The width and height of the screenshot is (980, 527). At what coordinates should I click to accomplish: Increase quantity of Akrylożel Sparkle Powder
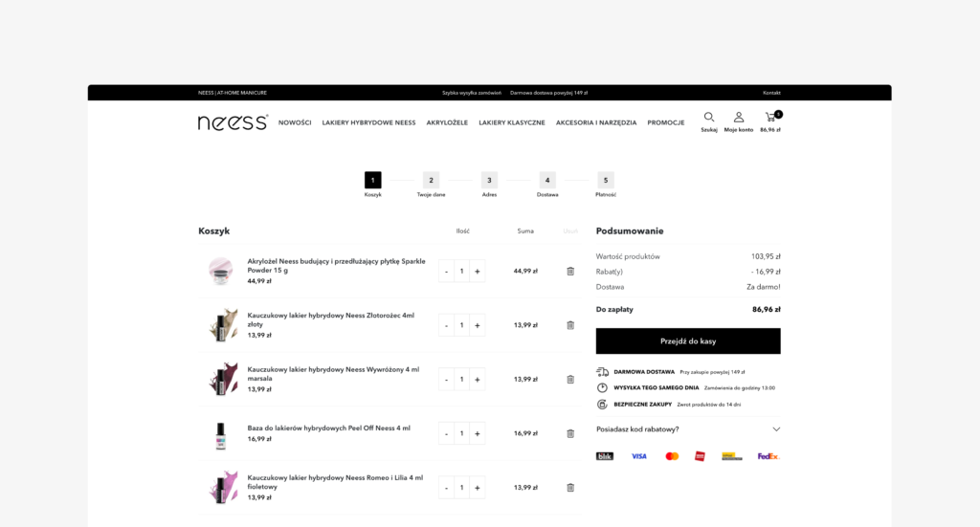point(477,271)
